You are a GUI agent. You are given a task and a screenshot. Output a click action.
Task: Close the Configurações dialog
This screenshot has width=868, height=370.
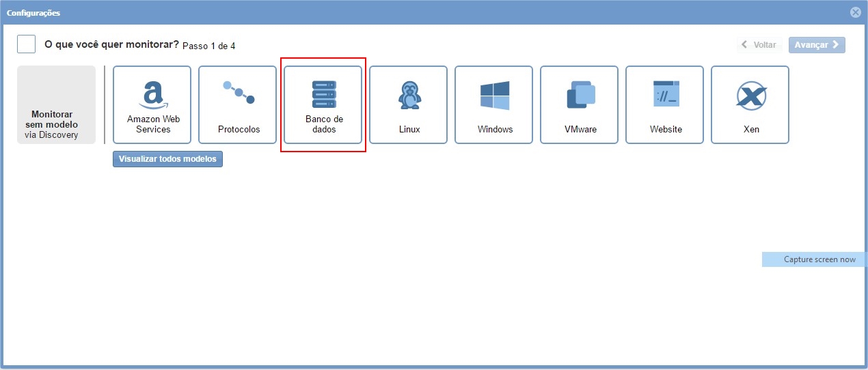pyautogui.click(x=855, y=12)
